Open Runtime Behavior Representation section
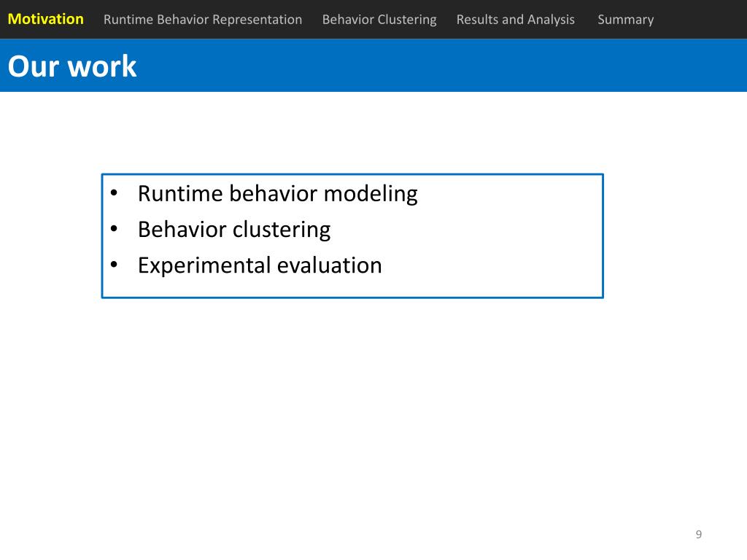 pos(203,20)
